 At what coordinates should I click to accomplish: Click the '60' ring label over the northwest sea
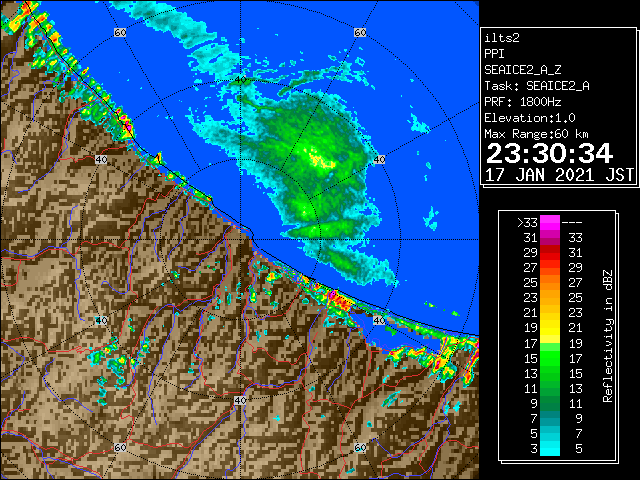(x=120, y=32)
